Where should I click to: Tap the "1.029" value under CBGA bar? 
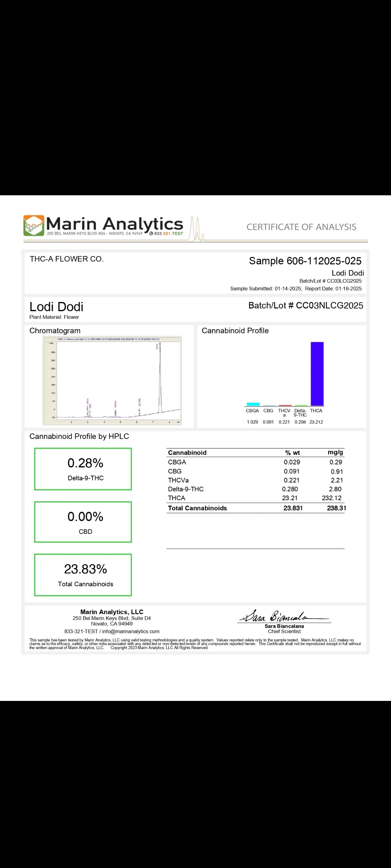252,422
